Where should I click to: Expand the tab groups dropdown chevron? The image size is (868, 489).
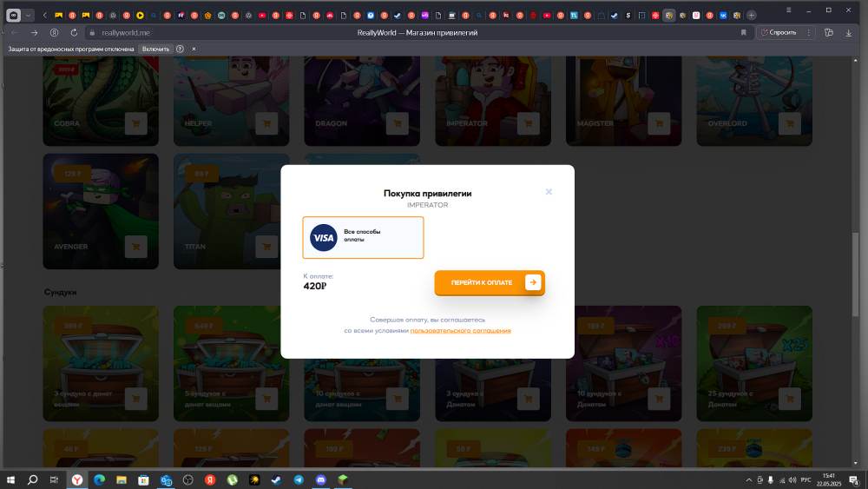click(x=28, y=16)
